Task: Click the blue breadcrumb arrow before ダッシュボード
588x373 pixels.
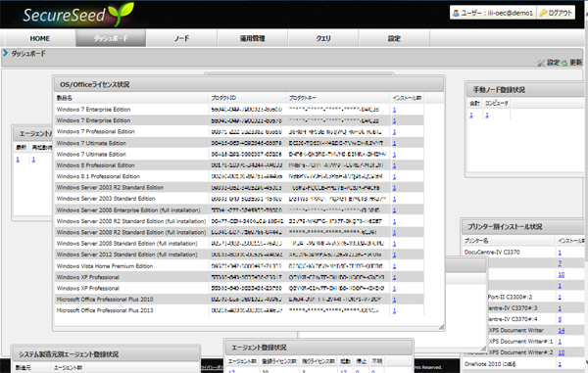Action: coord(5,53)
